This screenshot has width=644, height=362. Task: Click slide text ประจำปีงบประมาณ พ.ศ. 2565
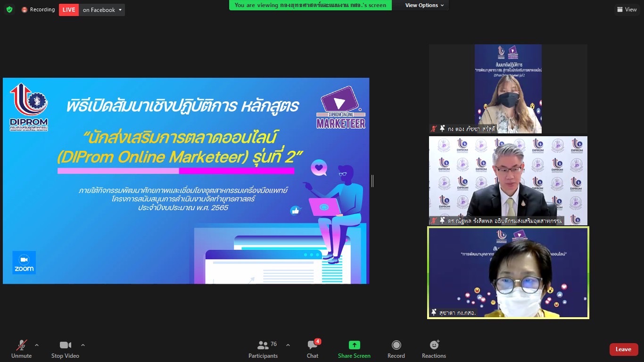tap(183, 207)
